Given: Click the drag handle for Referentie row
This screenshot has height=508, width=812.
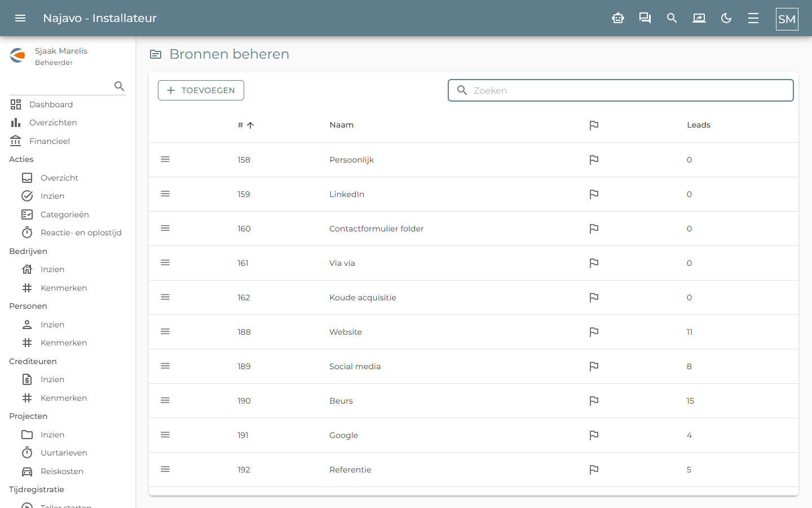Looking at the screenshot, I should click(x=165, y=469).
